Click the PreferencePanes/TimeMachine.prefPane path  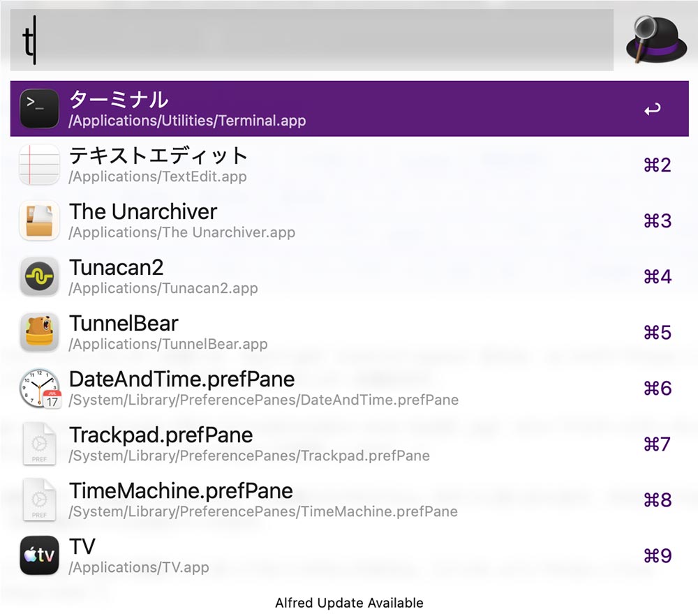tap(263, 511)
